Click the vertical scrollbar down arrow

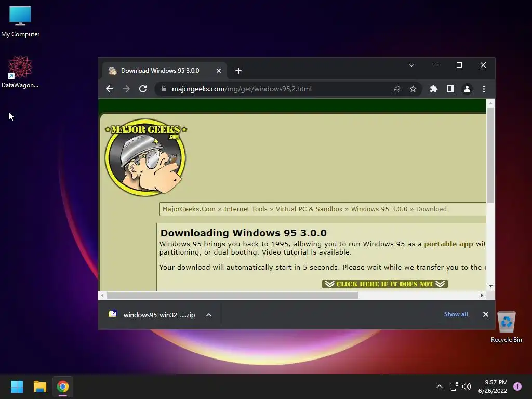coord(490,286)
